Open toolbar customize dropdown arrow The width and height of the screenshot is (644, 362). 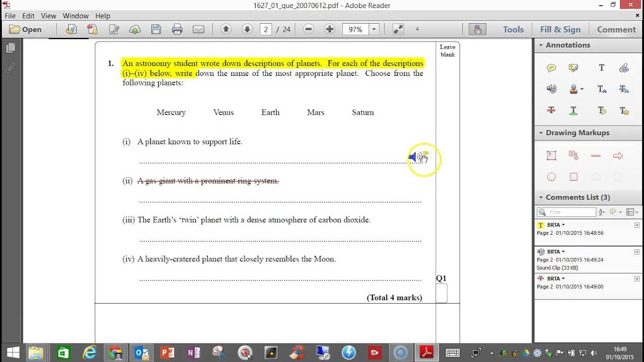417,29
